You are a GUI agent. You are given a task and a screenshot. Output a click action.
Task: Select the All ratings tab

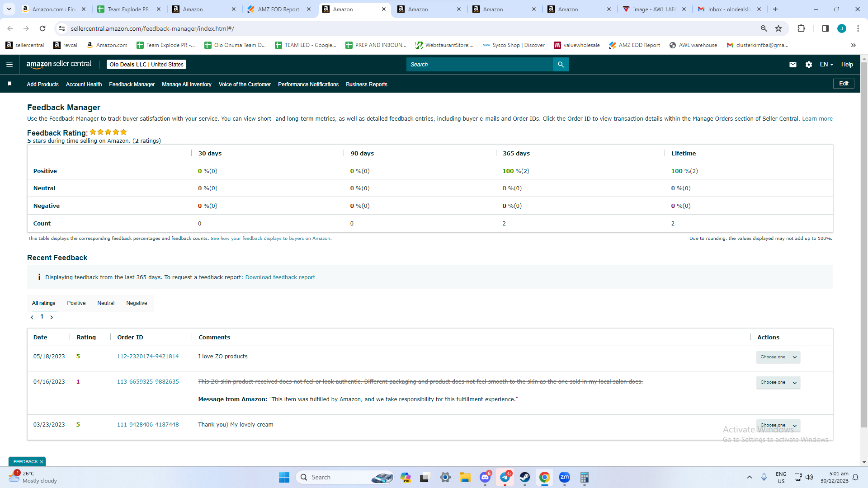(x=43, y=303)
